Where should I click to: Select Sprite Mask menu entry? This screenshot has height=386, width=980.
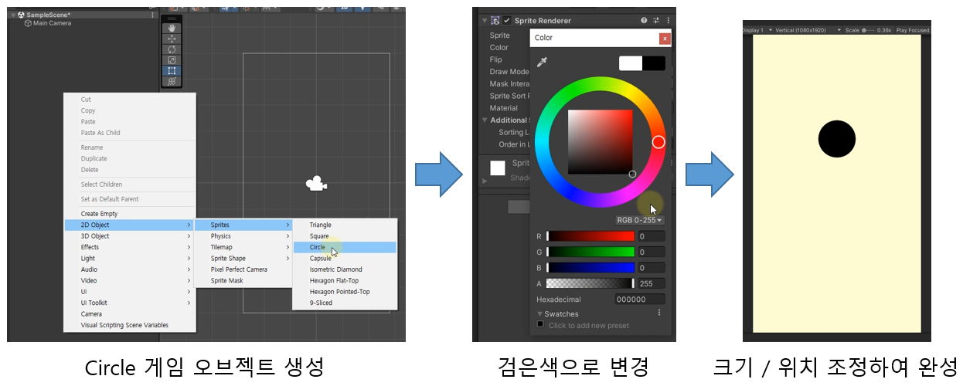pyautogui.click(x=243, y=280)
